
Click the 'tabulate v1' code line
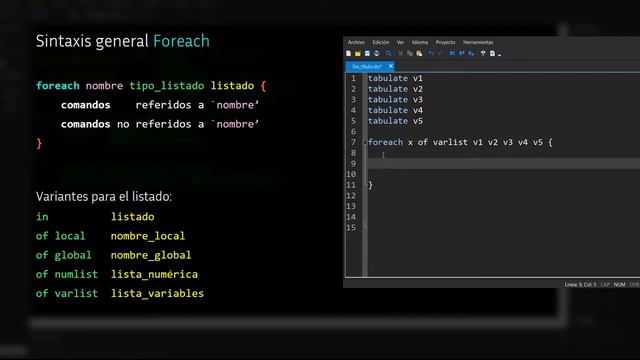(x=395, y=78)
